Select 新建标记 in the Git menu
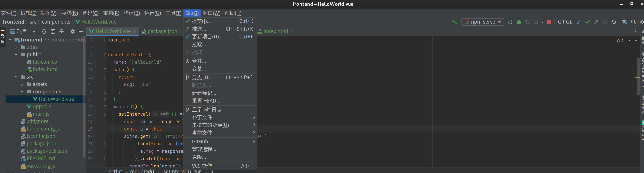 click(x=220, y=93)
